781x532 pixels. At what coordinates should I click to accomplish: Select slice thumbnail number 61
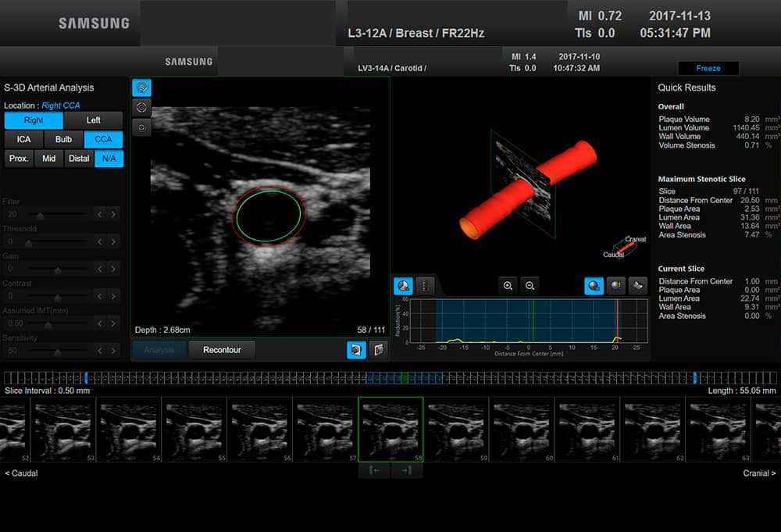[587, 429]
